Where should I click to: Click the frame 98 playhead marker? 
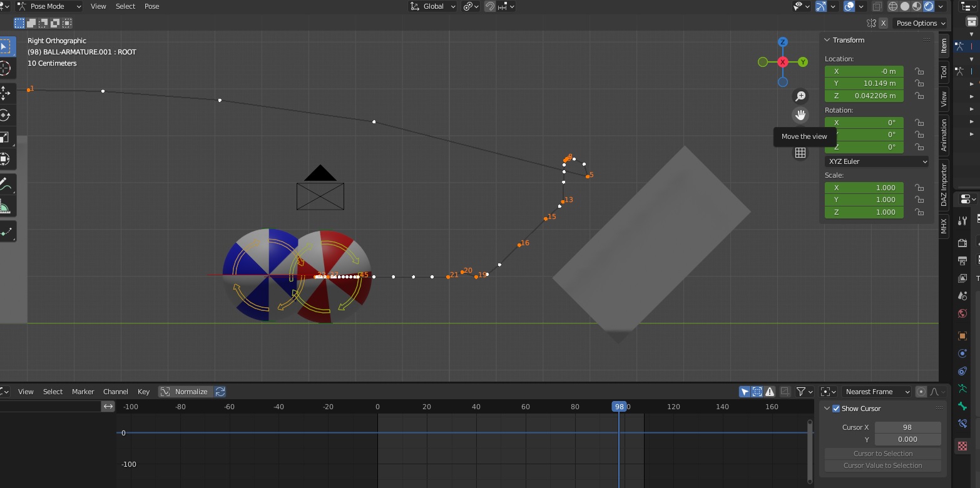pyautogui.click(x=619, y=407)
